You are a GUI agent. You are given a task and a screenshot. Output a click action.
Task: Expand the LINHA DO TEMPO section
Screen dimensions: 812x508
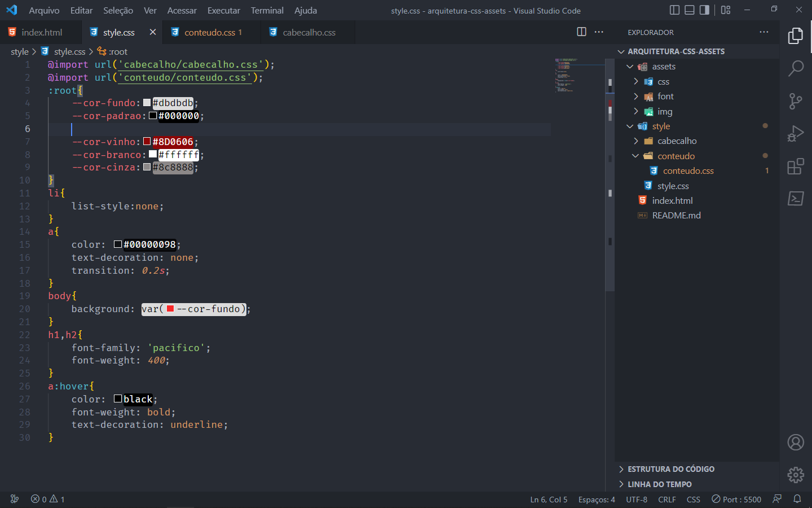tap(660, 484)
